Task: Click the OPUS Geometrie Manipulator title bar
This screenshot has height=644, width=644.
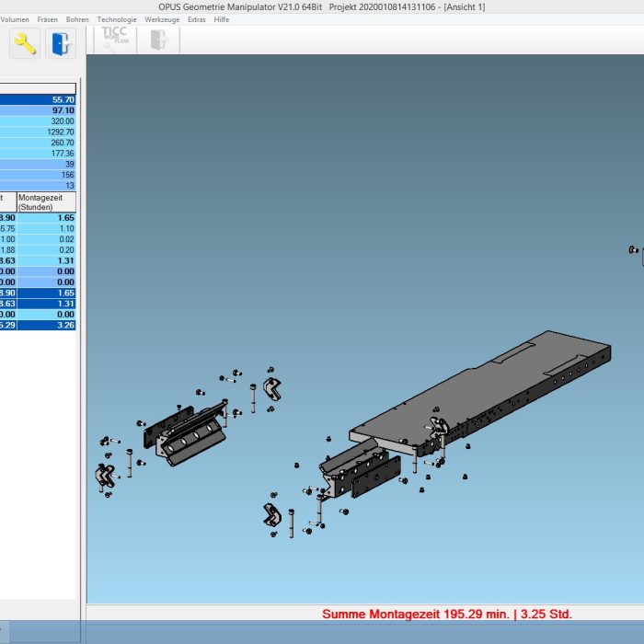Action: pyautogui.click(x=322, y=6)
